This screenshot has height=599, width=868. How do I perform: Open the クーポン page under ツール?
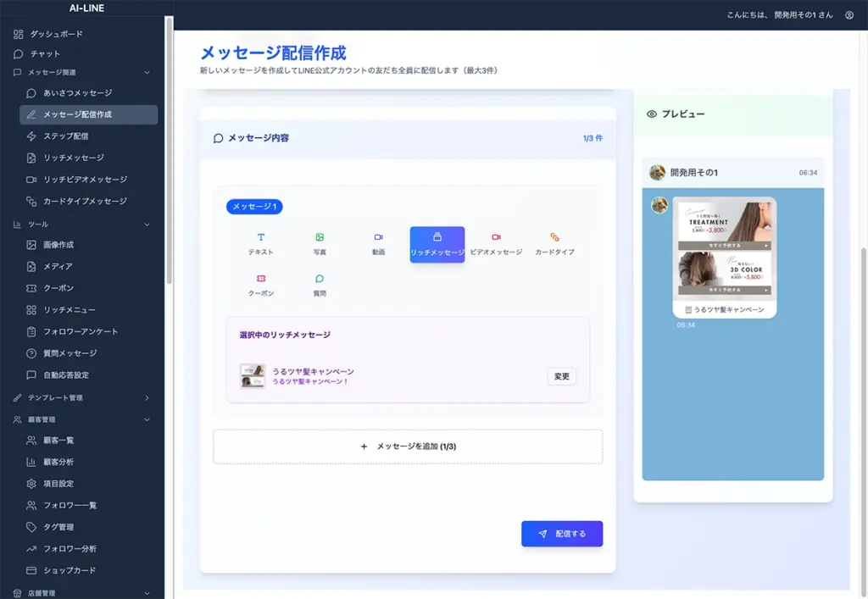(x=58, y=288)
